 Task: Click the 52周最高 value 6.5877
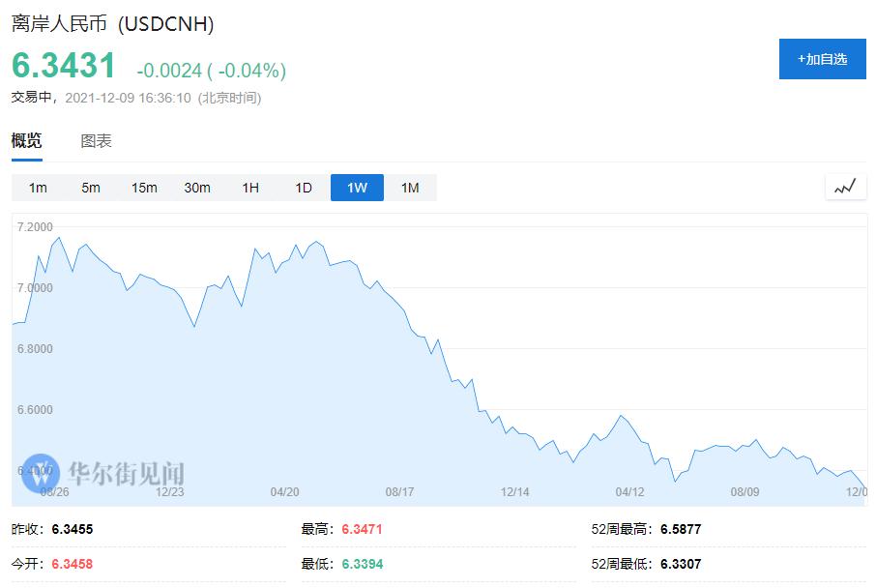[681, 530]
